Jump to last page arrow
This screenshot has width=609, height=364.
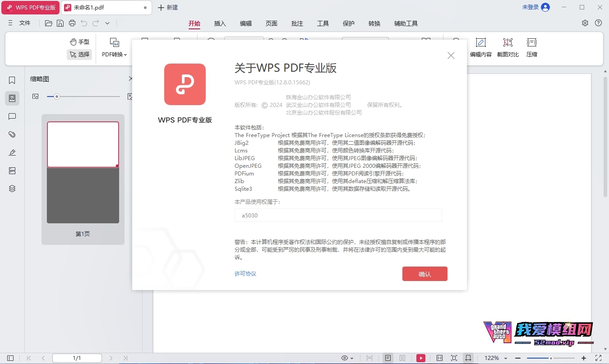click(x=125, y=358)
